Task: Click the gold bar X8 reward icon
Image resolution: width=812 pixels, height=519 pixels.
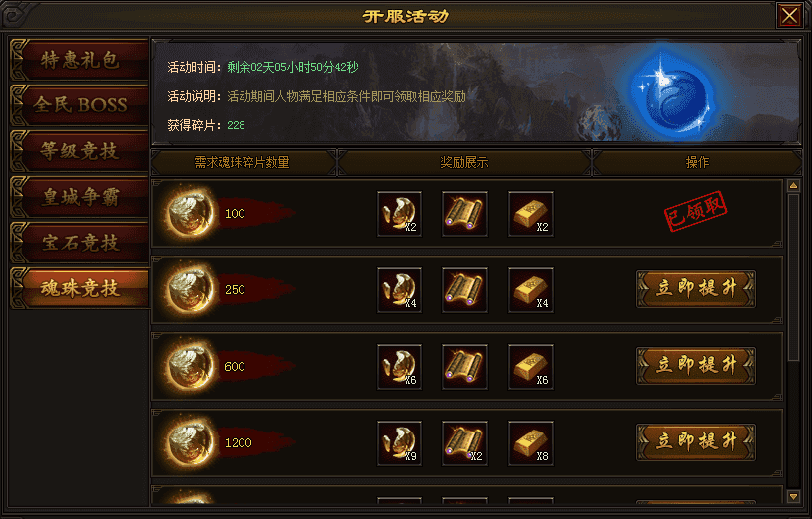Action: click(x=531, y=443)
